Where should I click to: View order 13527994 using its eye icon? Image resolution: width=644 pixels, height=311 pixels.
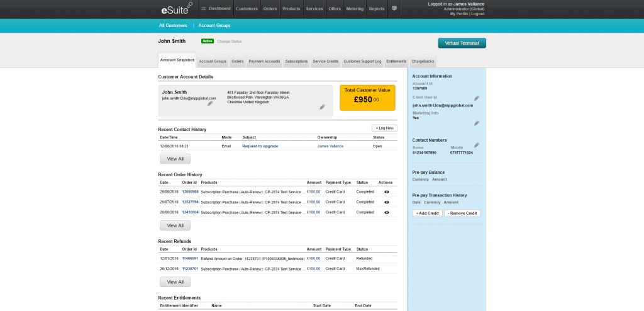(x=386, y=202)
